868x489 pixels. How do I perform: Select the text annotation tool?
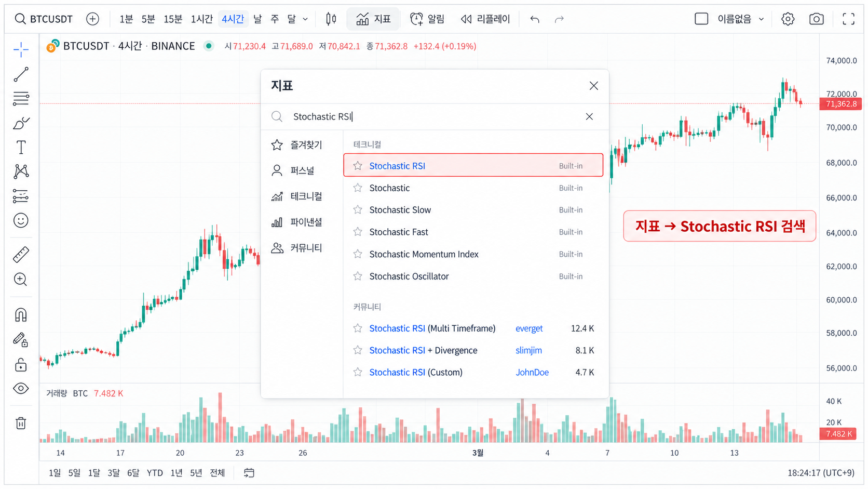point(21,148)
